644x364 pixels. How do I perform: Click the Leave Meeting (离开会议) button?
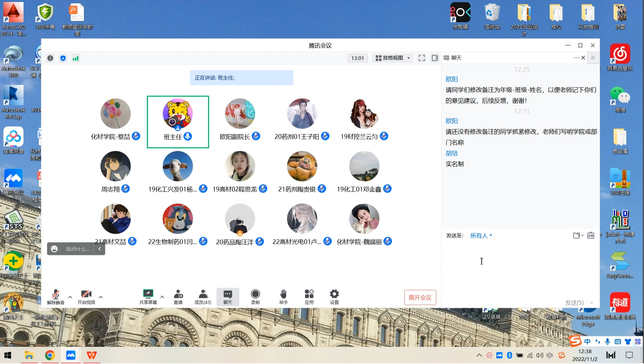coord(420,297)
